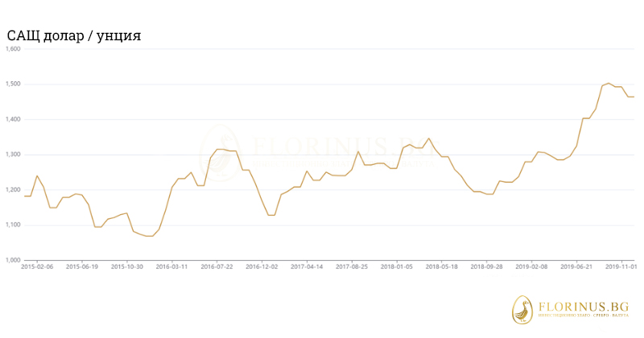644x338 pixels.
Task: Select the 2016-03-11 date on x-axis
Action: pos(171,266)
